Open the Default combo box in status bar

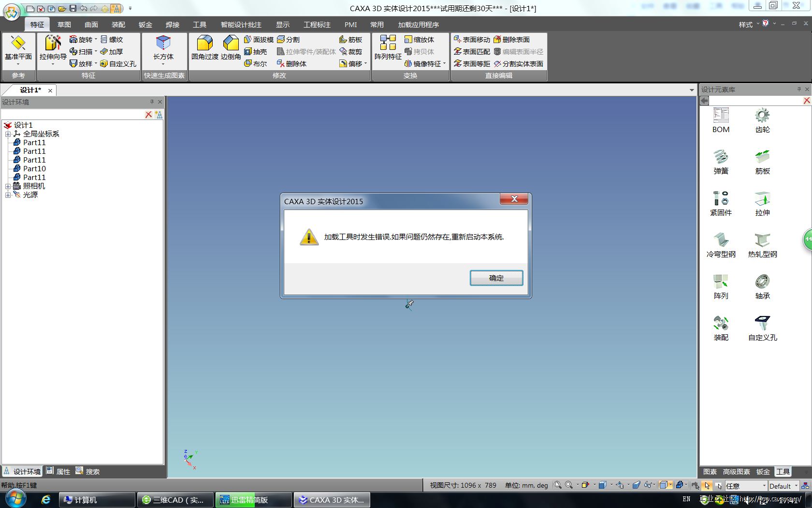(x=783, y=486)
